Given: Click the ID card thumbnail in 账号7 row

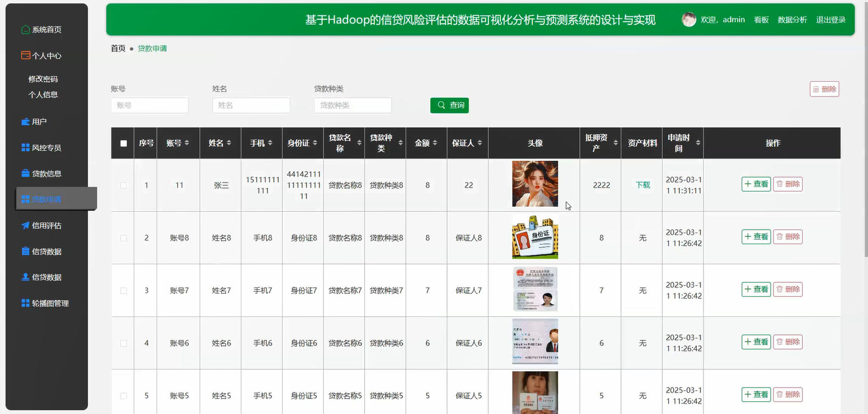Looking at the screenshot, I should coord(535,290).
